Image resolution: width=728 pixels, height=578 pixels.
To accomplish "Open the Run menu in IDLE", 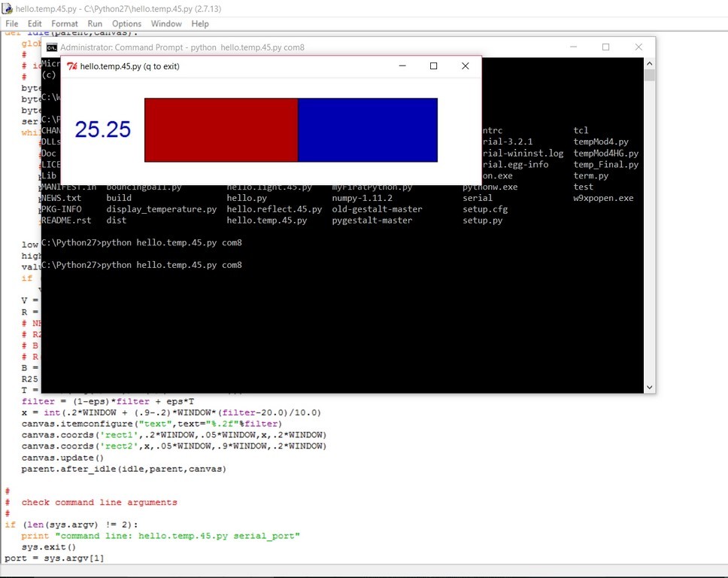I will (95, 23).
